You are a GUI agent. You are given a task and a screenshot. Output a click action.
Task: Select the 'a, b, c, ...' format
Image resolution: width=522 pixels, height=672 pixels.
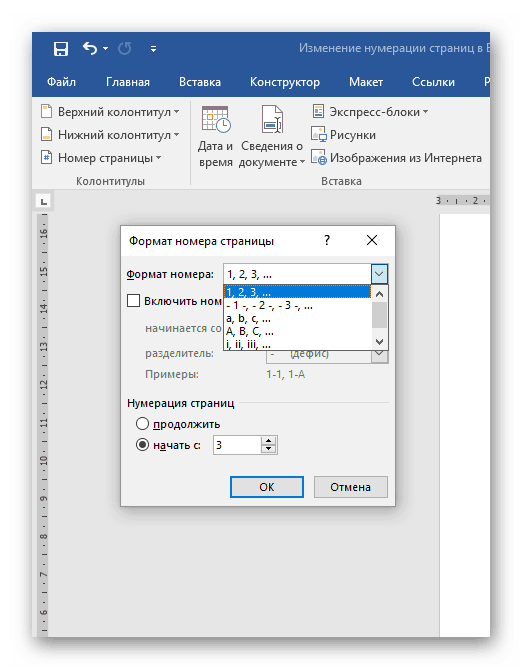click(297, 318)
